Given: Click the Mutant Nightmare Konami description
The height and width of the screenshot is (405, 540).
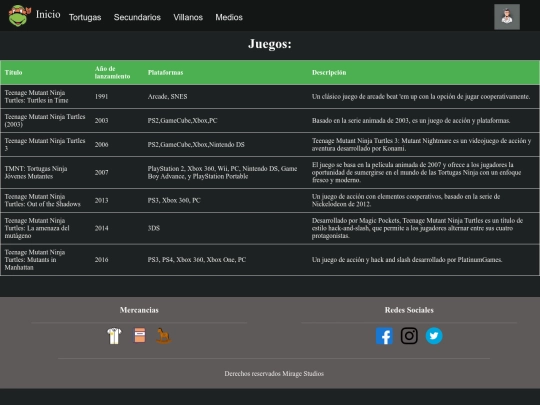Looking at the screenshot, I should point(424,145).
